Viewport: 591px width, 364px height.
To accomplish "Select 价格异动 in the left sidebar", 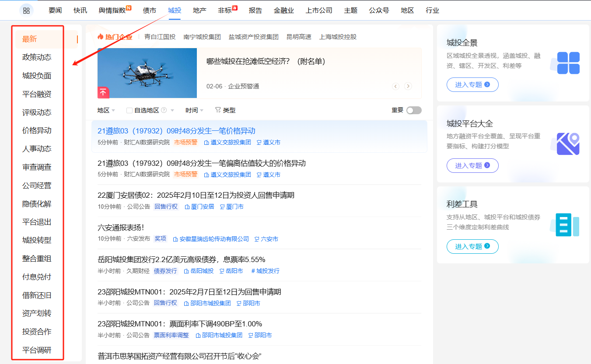I will click(37, 130).
